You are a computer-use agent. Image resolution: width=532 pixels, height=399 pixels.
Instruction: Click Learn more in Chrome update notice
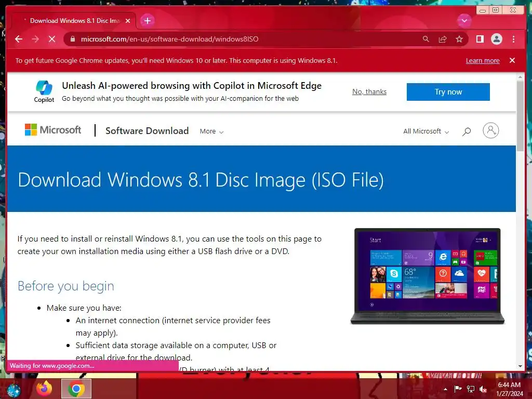click(483, 60)
